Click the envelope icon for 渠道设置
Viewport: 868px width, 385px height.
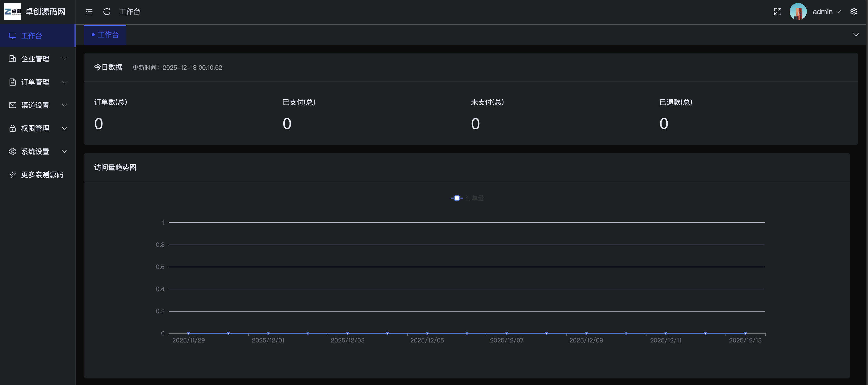pyautogui.click(x=13, y=105)
